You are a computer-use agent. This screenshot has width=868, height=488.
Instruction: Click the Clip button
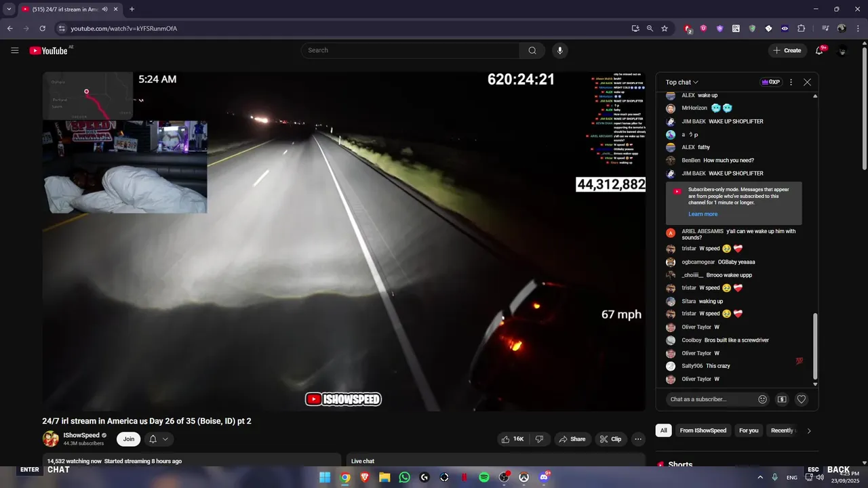click(610, 439)
